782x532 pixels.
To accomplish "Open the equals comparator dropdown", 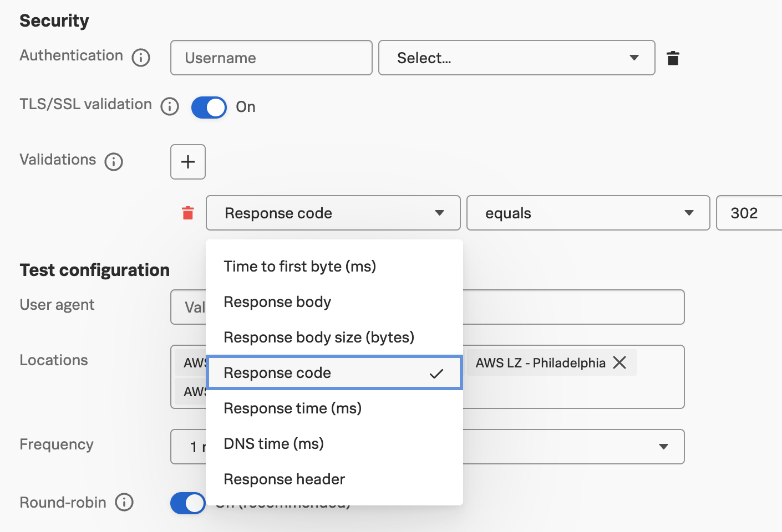I will (587, 213).
